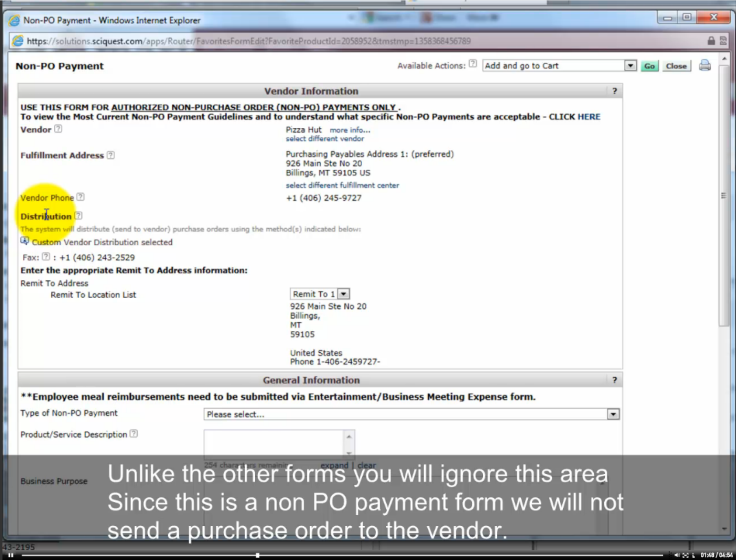Mute the video volume icon
The height and width of the screenshot is (560, 736).
[677, 555]
